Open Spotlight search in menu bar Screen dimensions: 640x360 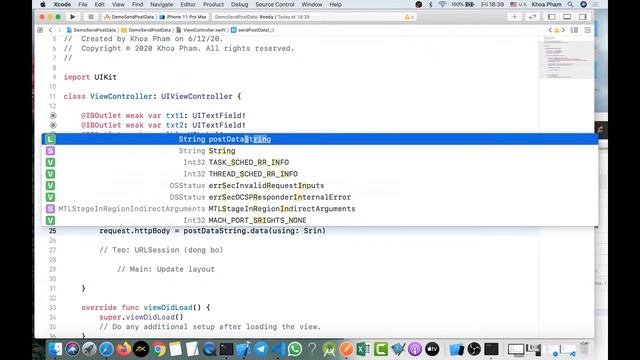[x=571, y=4]
